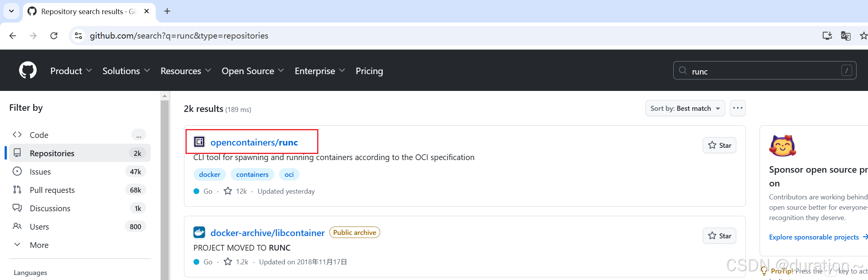Click the Users filter people icon
Viewport: 868px width, 280px height.
(17, 226)
